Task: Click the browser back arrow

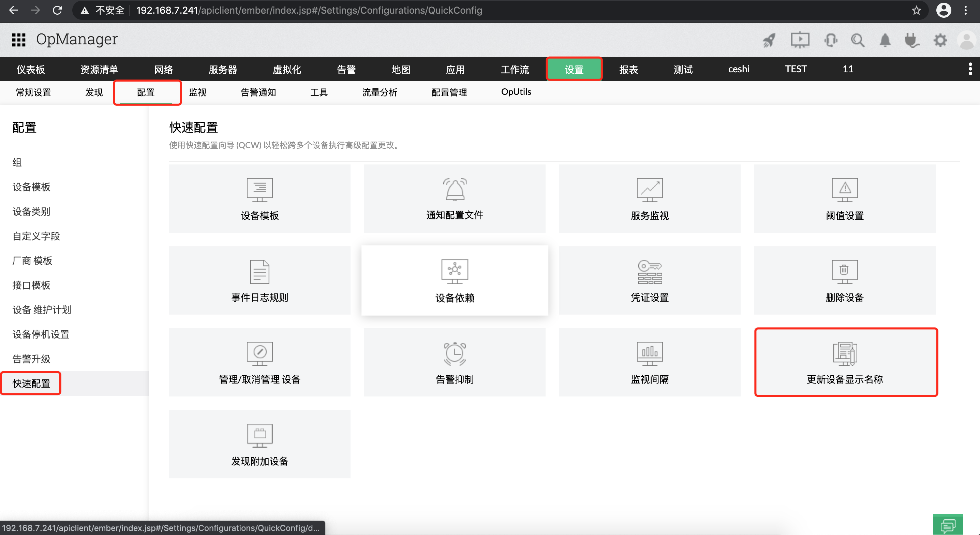Action: tap(14, 10)
